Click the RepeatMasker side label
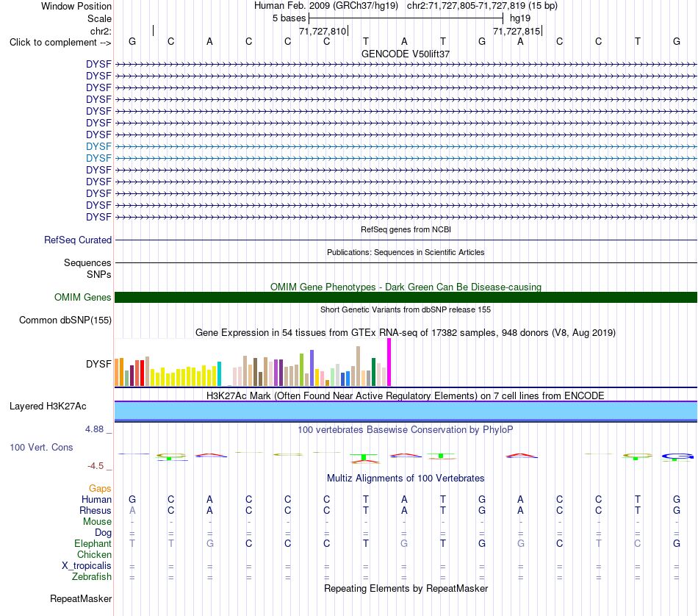 81,599
